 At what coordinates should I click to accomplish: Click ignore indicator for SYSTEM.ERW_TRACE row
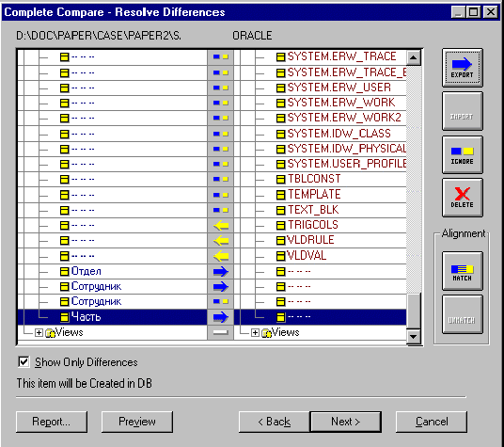tap(220, 56)
